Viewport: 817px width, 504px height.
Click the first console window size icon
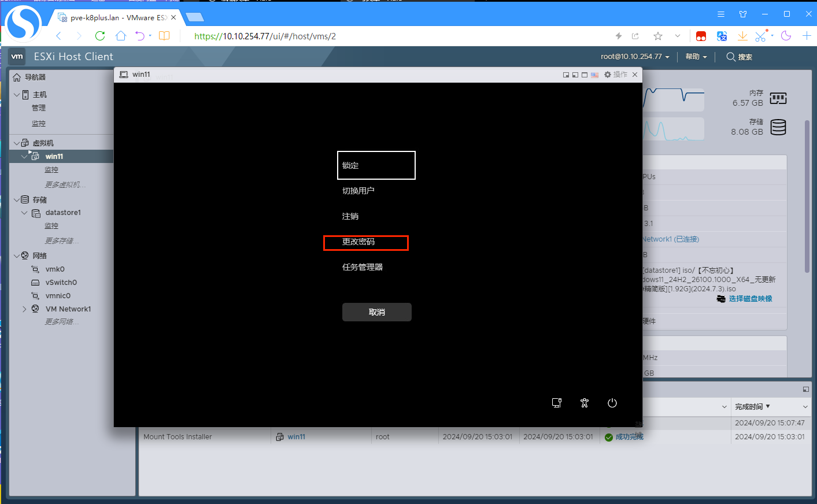pos(566,75)
